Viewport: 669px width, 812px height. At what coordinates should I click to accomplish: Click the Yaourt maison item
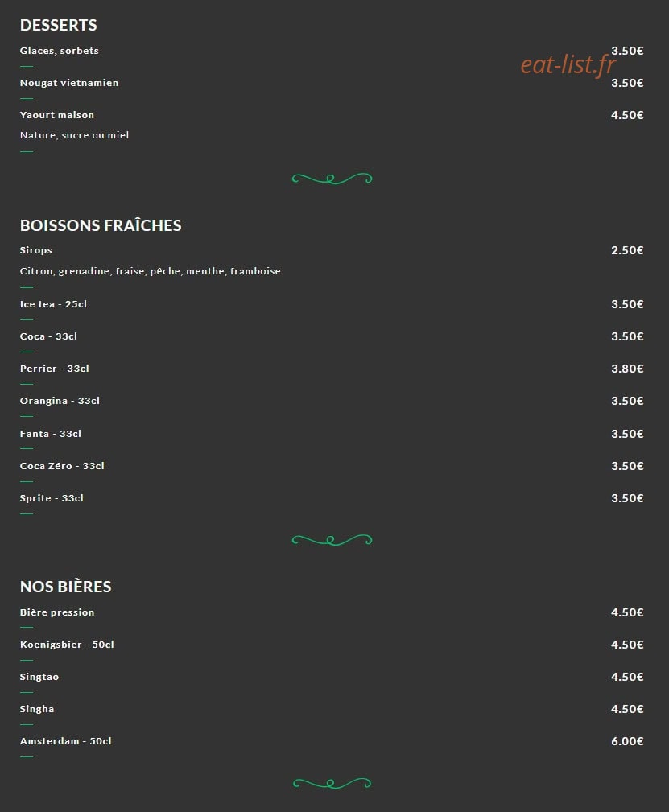coord(57,115)
